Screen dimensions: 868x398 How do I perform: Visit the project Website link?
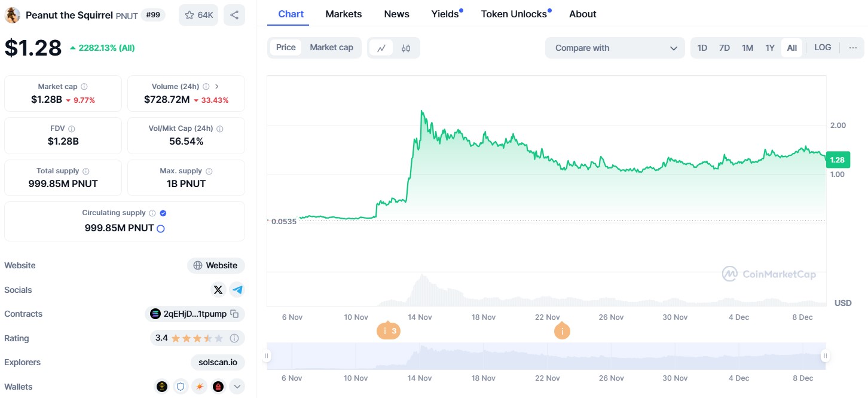[216, 265]
